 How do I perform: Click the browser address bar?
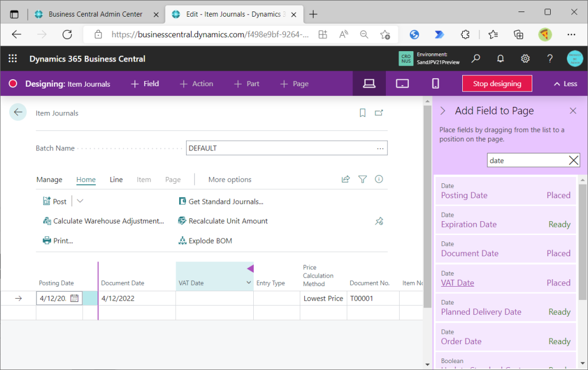point(210,34)
